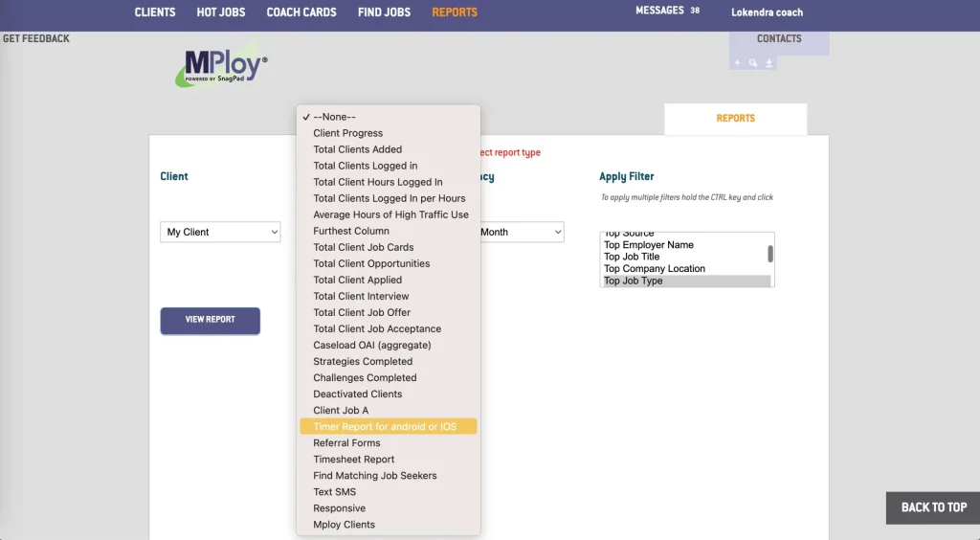The height and width of the screenshot is (540, 980).
Task: Select Timer Report for android or iOS
Action: tap(388, 426)
